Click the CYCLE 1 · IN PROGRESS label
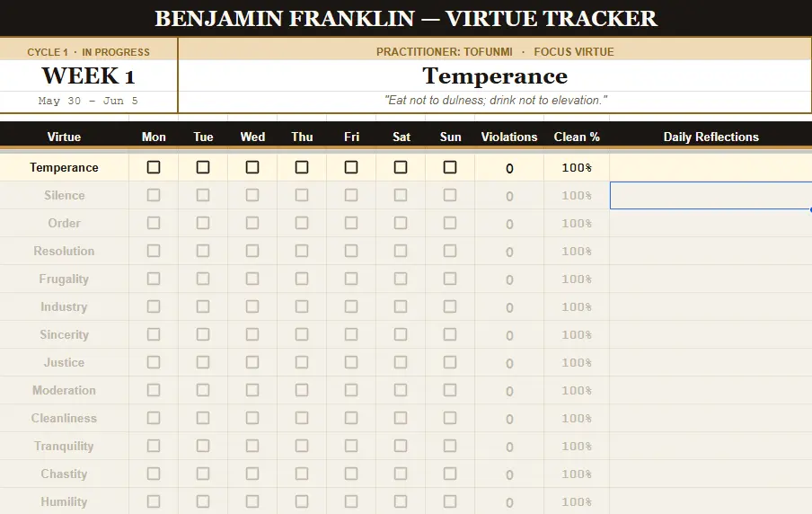 [x=89, y=52]
